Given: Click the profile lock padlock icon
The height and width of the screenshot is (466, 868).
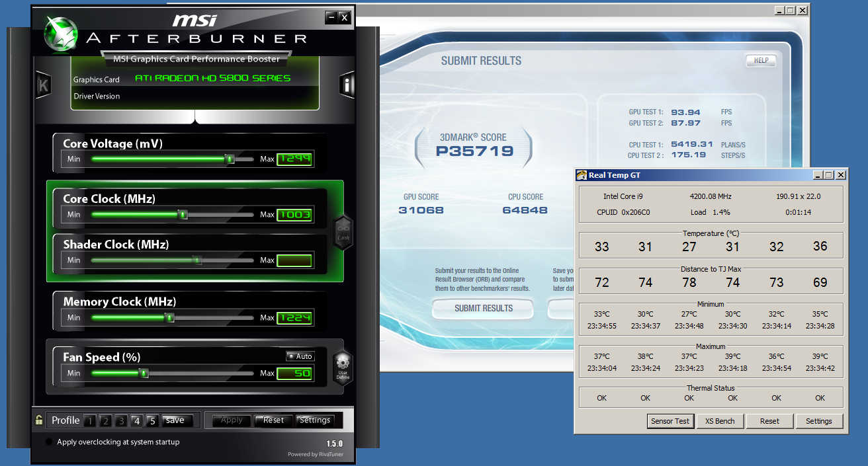Looking at the screenshot, I should (39, 420).
